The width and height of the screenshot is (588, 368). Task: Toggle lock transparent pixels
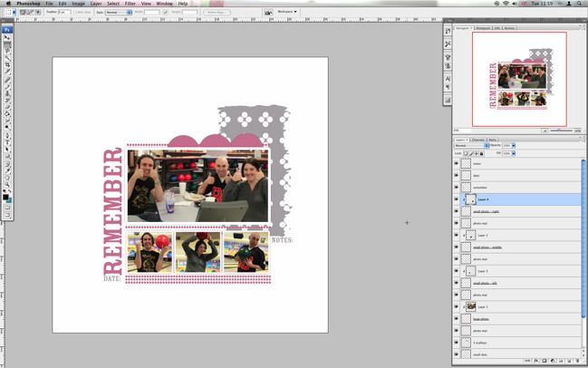click(466, 153)
